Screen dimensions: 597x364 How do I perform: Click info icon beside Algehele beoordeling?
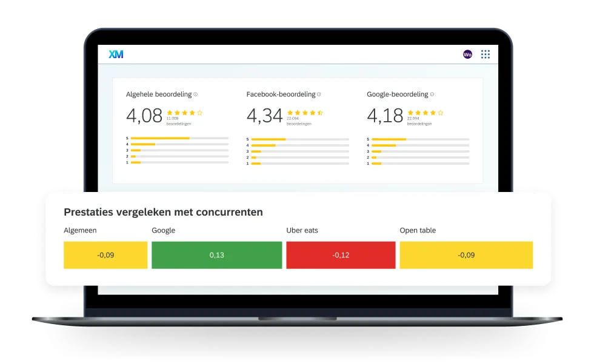(x=195, y=94)
